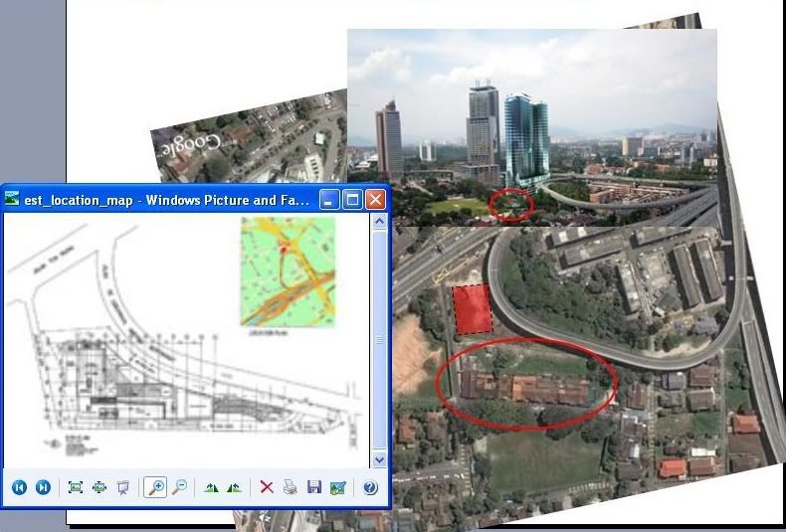Click the scrollbar up arrow
The height and width of the screenshot is (532, 786).
click(x=379, y=223)
